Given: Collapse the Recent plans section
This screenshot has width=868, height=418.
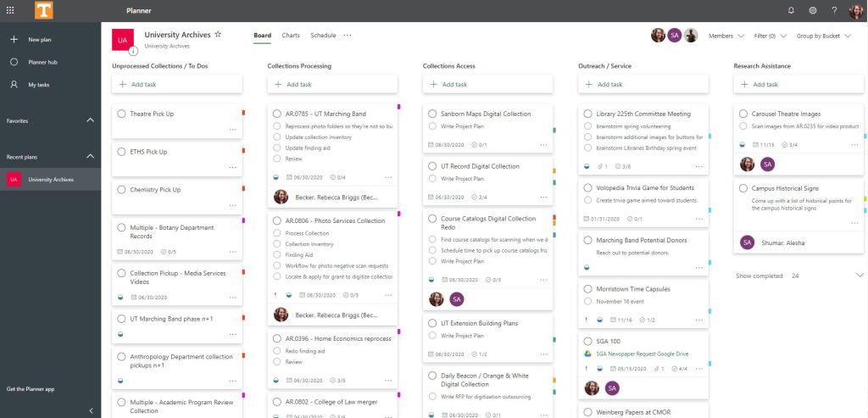Looking at the screenshot, I should click(x=90, y=157).
